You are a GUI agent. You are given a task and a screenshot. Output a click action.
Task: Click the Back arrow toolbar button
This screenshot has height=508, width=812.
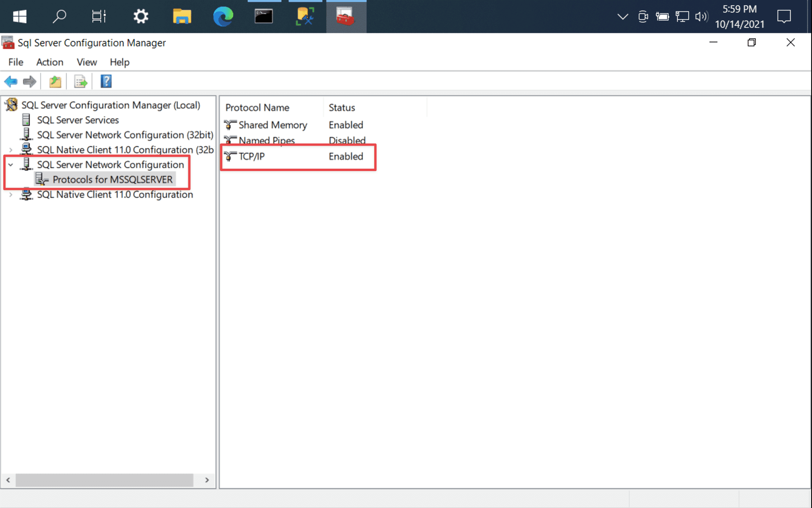click(11, 82)
